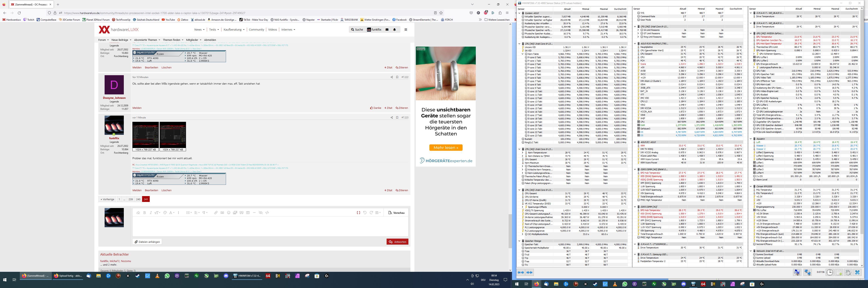Viewport: 868px width, 288px height.
Task: Open the Kaufberatung dropdown menu
Action: pyautogui.click(x=234, y=30)
